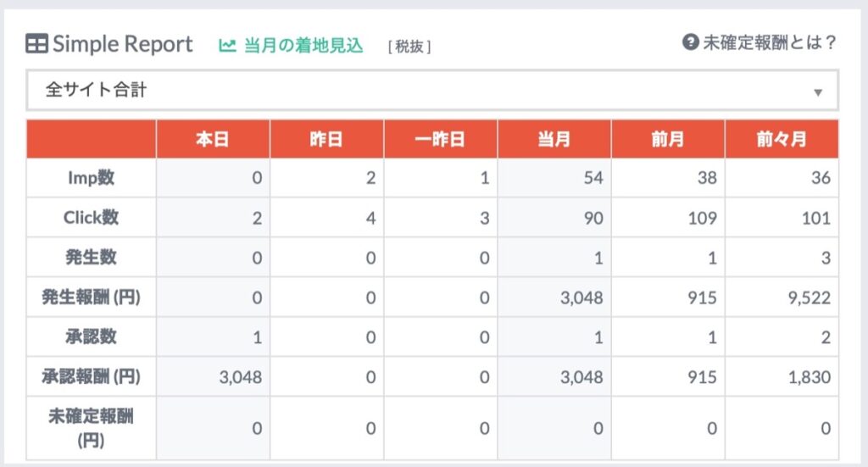This screenshot has width=868, height=467.
Task: Select the 昨日 column header
Action: (326, 139)
